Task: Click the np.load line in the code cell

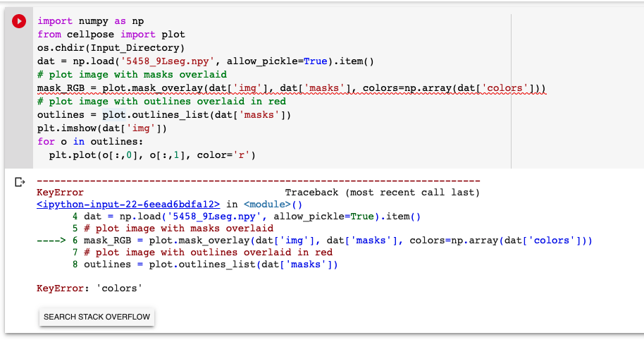Action: [205, 61]
